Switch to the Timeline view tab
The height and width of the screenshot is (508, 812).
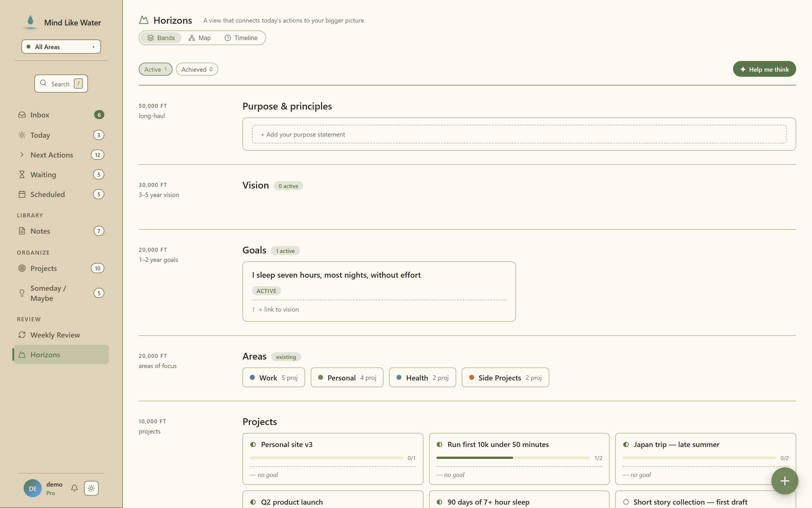click(241, 38)
